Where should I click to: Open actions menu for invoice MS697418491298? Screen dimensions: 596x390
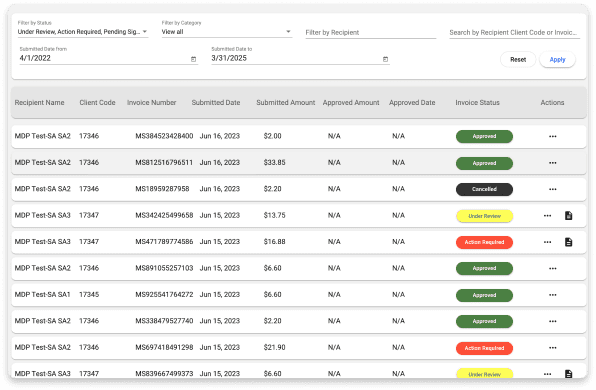click(x=552, y=348)
